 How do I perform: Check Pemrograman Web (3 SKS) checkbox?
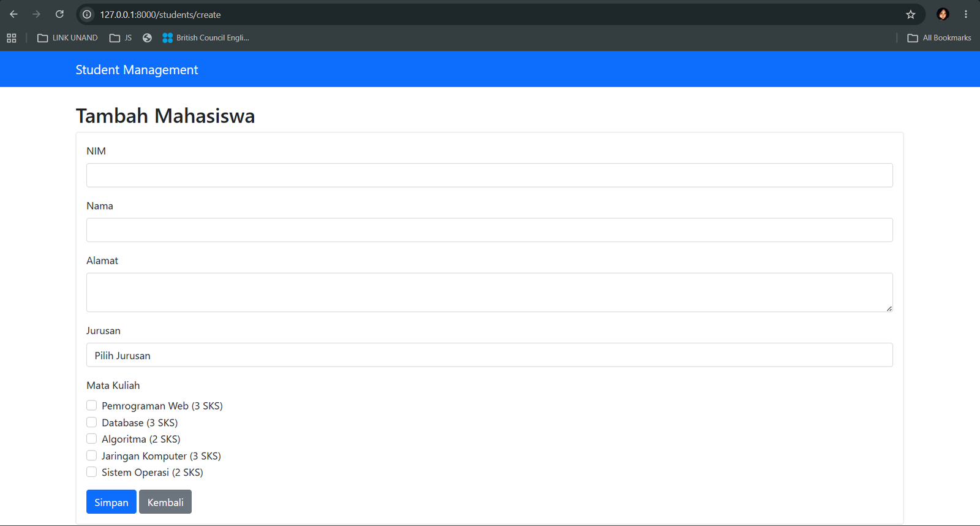91,405
